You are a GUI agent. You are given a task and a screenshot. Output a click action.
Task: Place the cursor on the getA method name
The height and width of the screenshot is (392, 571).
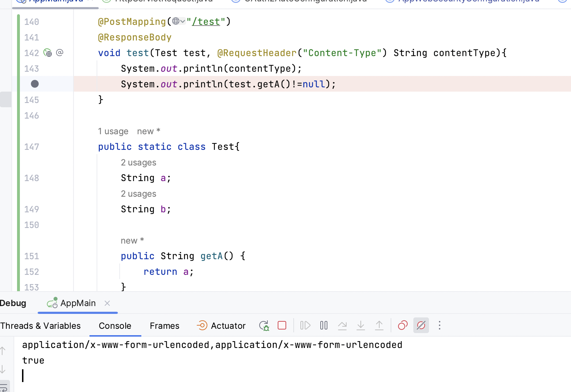212,256
